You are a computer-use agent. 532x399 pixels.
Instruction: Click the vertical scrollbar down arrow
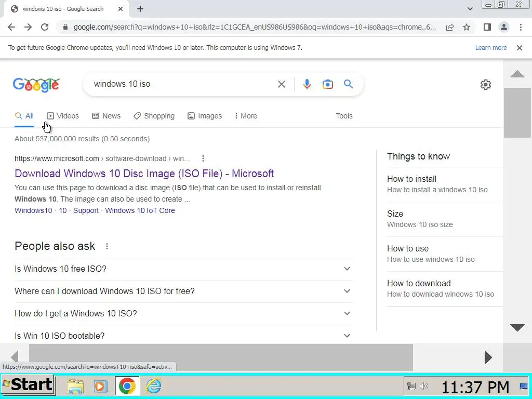coord(517,327)
